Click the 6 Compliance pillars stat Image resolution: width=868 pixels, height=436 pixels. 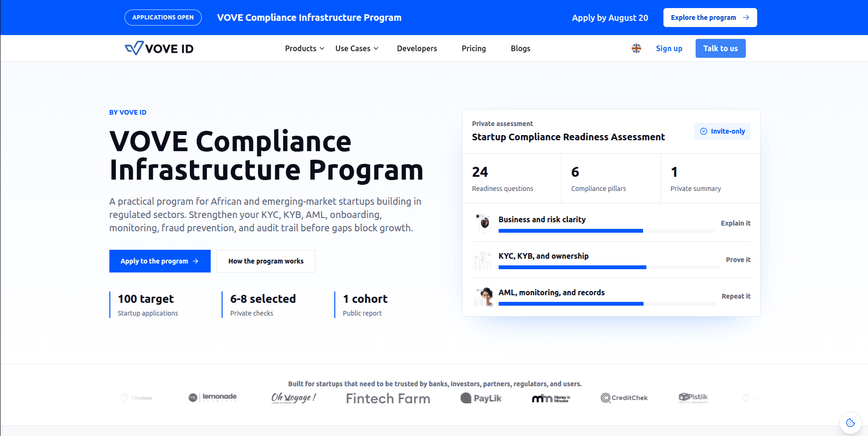611,178
